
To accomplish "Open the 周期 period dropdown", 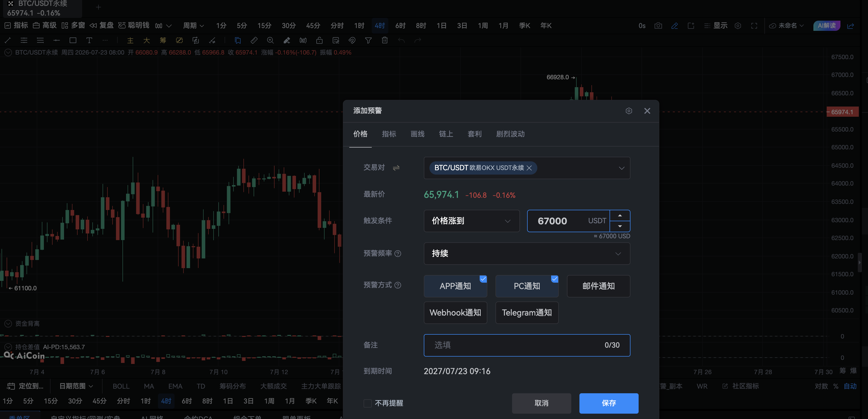I will pyautogui.click(x=193, y=25).
